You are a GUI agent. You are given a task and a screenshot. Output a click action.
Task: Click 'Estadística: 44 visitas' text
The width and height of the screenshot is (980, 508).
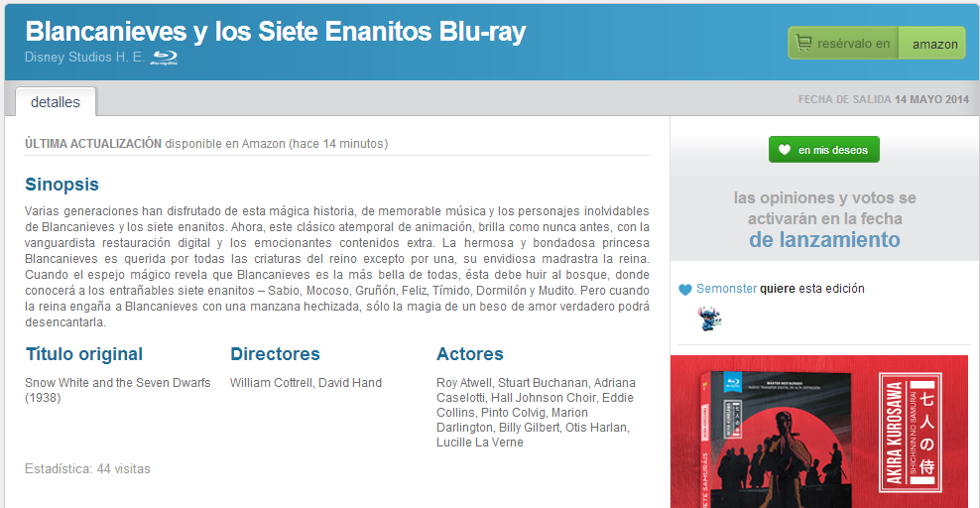coord(87,468)
